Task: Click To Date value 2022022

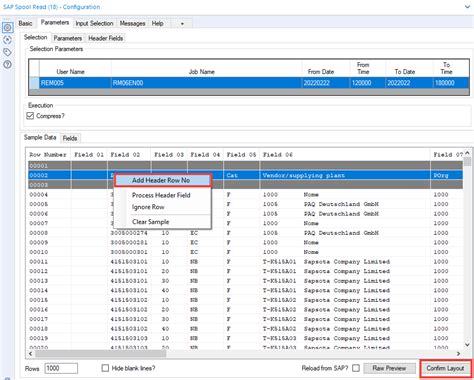Action: point(409,83)
